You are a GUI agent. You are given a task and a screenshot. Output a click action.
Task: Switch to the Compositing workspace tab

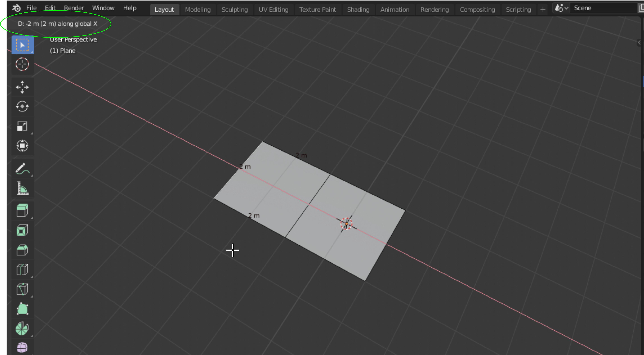(x=477, y=10)
